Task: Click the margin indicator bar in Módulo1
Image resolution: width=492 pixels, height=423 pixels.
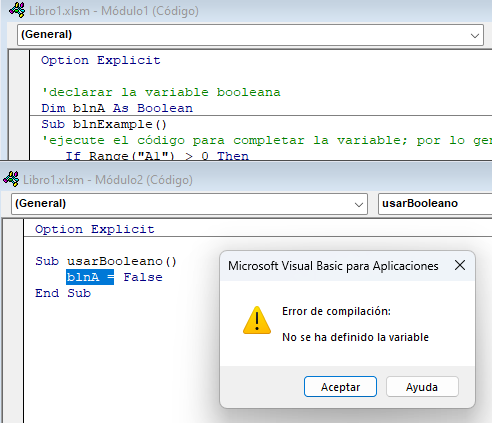Action: (19, 105)
